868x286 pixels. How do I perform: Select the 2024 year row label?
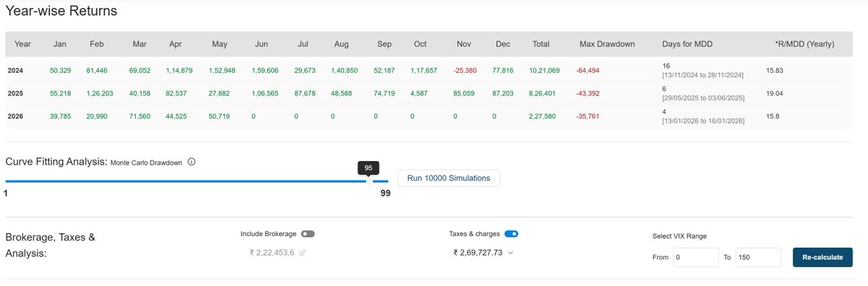click(x=16, y=70)
